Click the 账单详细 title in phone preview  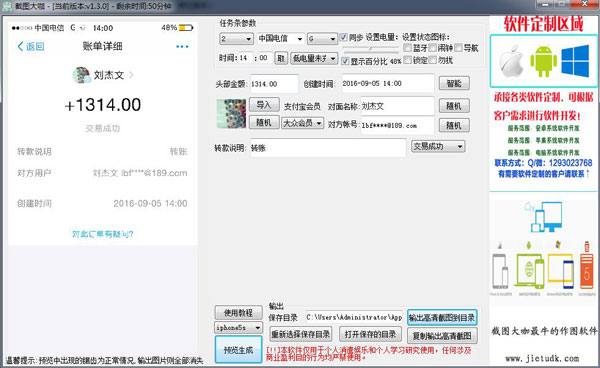(103, 47)
